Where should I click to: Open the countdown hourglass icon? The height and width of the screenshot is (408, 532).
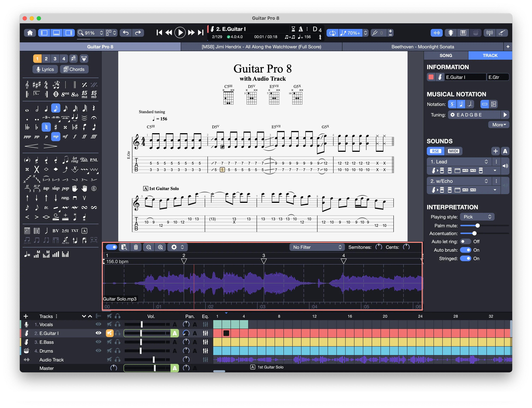[293, 29]
